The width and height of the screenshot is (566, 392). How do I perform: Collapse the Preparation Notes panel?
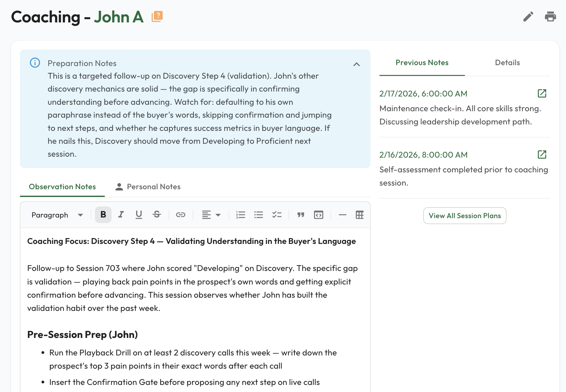356,64
